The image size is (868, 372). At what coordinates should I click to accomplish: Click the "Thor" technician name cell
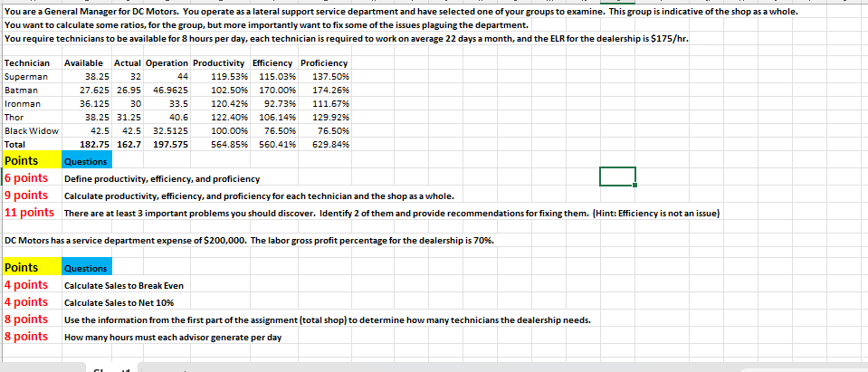(x=31, y=118)
